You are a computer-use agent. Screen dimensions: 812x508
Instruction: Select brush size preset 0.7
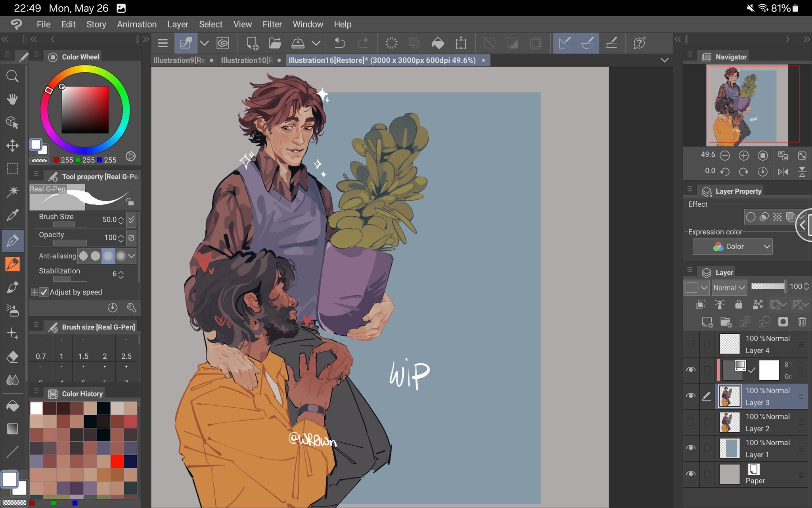[40, 348]
